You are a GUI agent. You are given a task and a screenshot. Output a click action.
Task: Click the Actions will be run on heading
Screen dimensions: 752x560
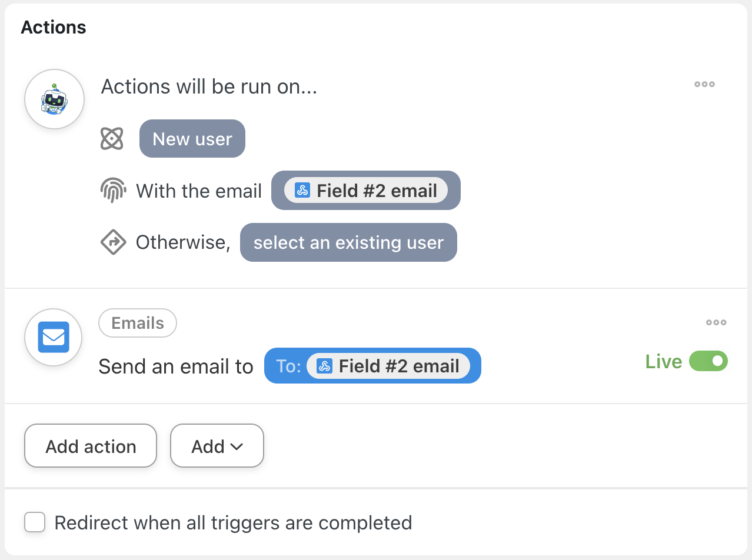[209, 87]
